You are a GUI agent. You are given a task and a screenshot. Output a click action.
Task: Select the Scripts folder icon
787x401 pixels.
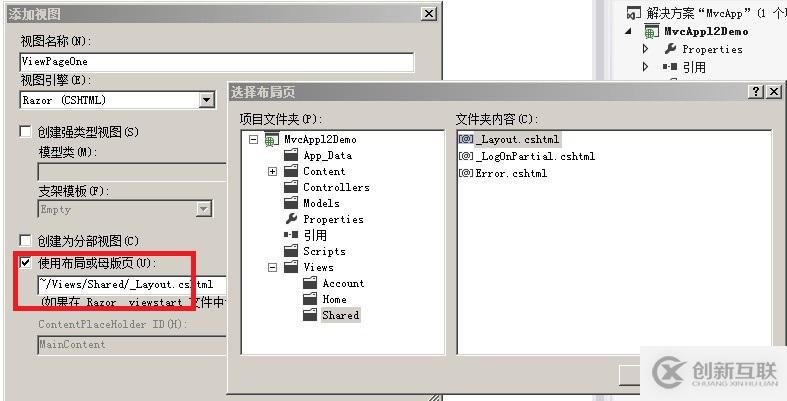click(x=291, y=251)
